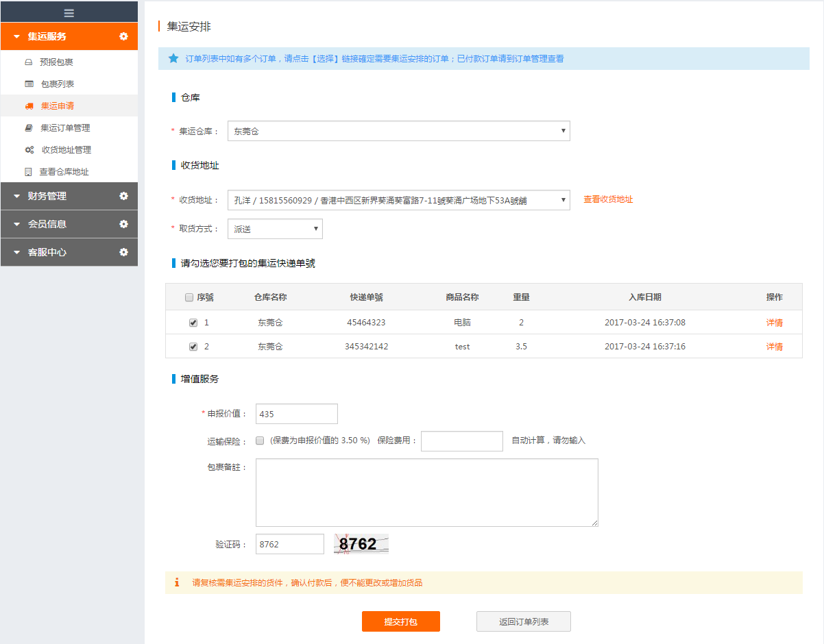Open the 收货地址 address dropdown
Screen dimensions: 824x644
pyautogui.click(x=398, y=200)
